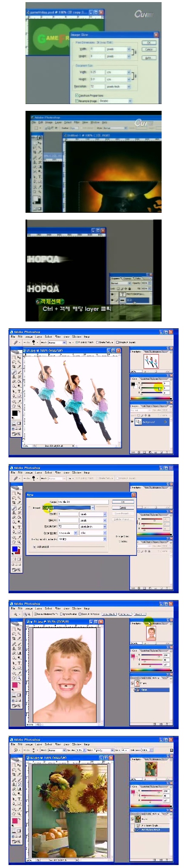Select the Eyedropper tool in boy portrait screenshot
The height and width of the screenshot is (868, 185).
pos(19,673)
